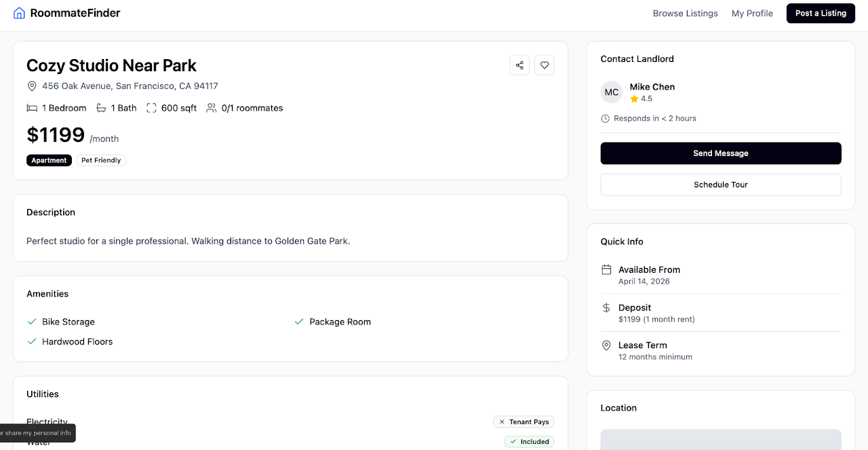The height and width of the screenshot is (450, 868).
Task: Click the bed icon next to 1 Bedroom
Action: tap(32, 108)
